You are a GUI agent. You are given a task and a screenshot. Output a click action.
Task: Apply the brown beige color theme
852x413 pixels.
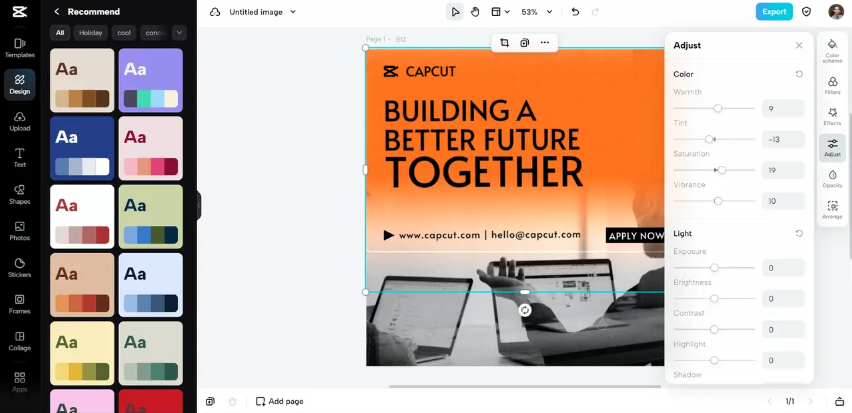tap(82, 80)
